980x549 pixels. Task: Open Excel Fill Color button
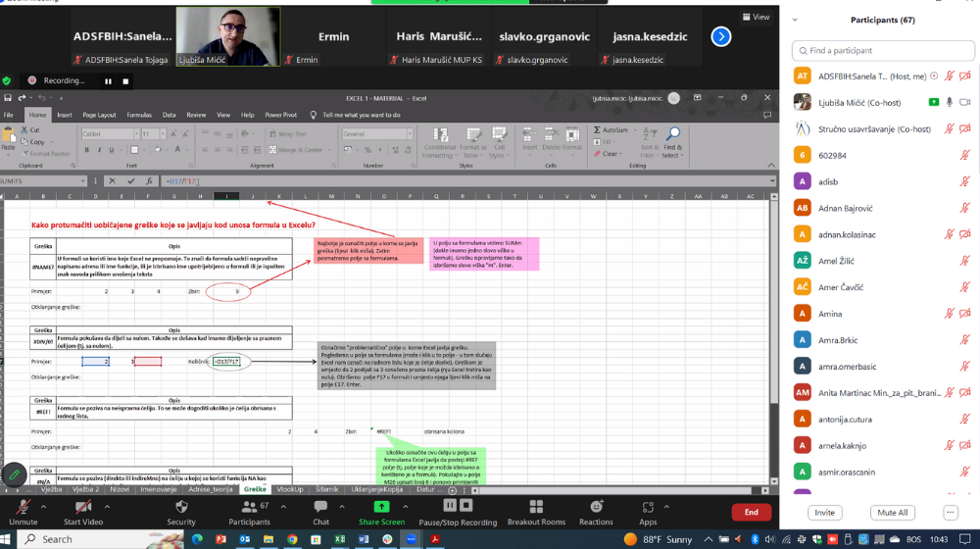click(158, 150)
